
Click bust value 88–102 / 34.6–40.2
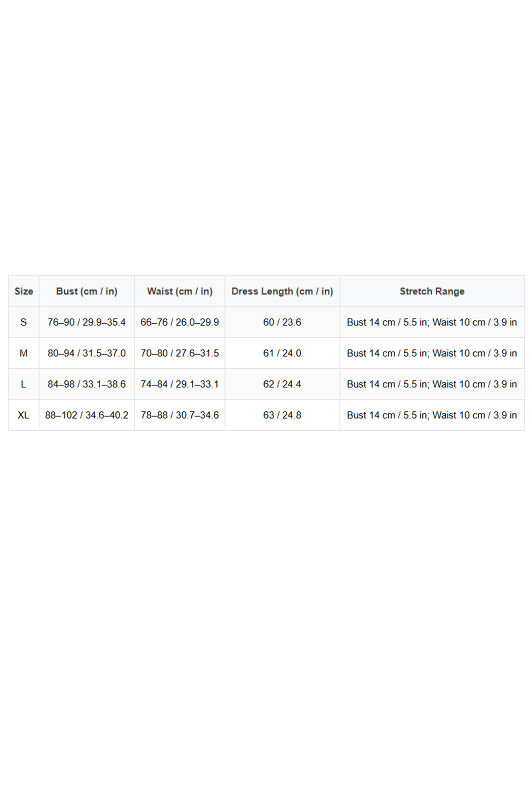87,415
